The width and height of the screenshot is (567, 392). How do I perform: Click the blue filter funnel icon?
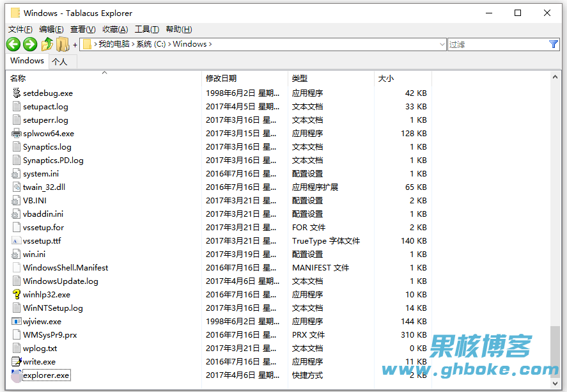coord(554,44)
